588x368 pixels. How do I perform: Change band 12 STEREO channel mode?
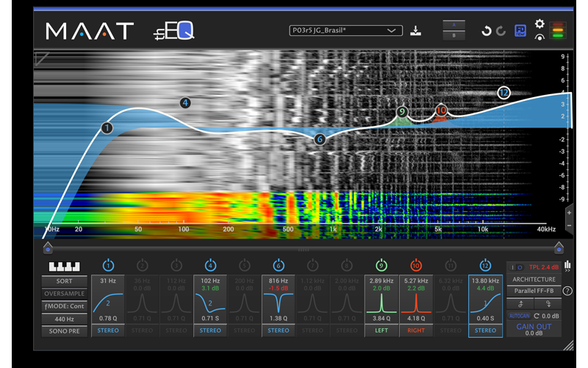pos(485,330)
